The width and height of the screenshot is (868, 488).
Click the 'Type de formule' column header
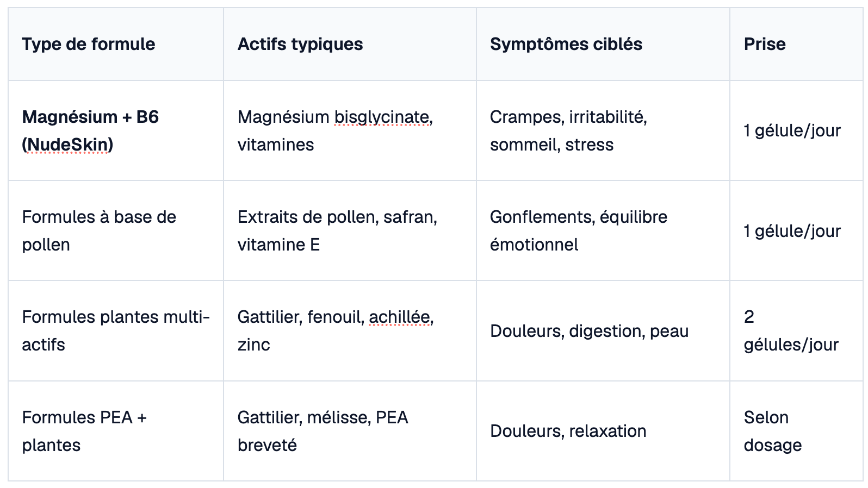point(116,44)
